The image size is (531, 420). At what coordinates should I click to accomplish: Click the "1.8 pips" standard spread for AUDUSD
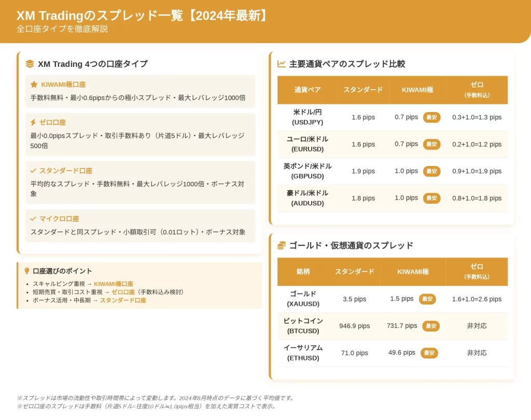(x=364, y=198)
